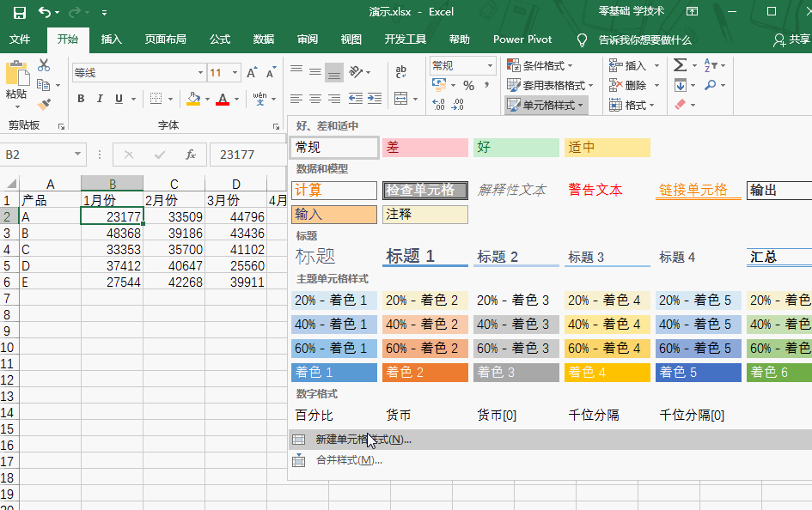Open the Name Box B2 dropdown arrow
This screenshot has width=812, height=510.
click(77, 155)
